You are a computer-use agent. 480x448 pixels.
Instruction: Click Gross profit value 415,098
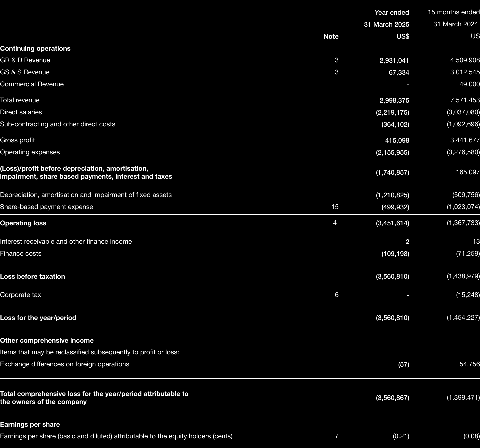point(397,140)
